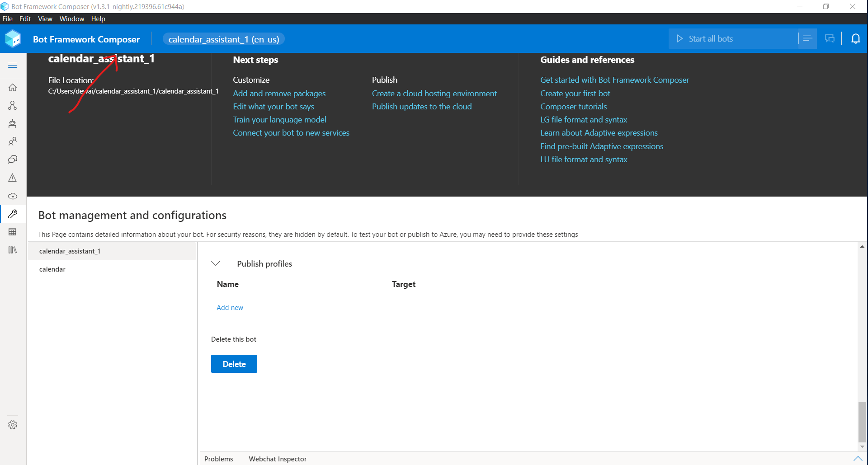Click the Delete bot button
This screenshot has width=868, height=465.
tap(234, 363)
